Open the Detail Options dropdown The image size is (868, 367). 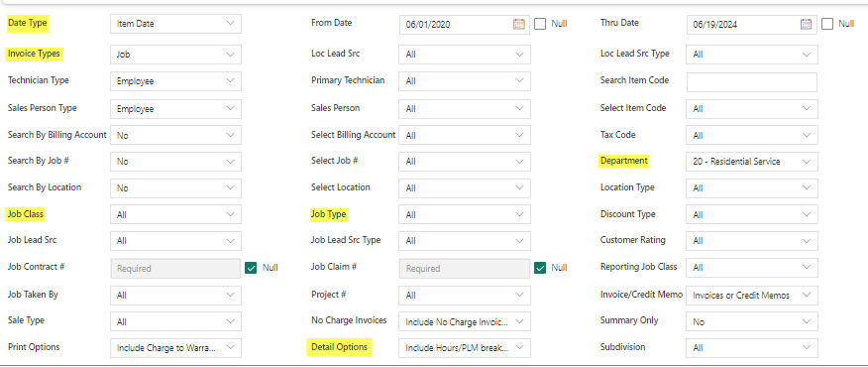(x=465, y=347)
